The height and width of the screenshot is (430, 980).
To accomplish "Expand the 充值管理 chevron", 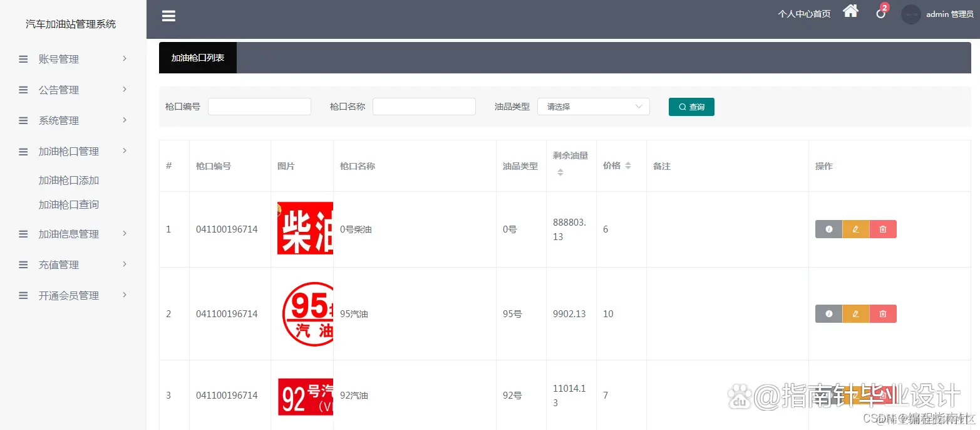I will 125,264.
